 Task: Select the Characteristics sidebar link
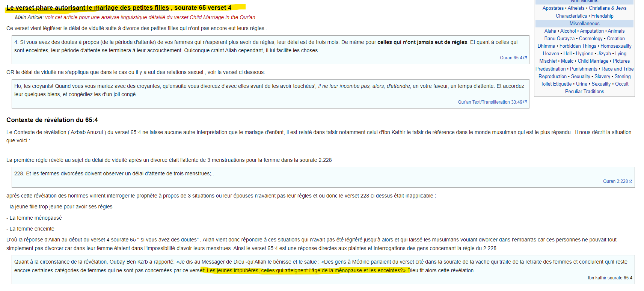point(571,16)
